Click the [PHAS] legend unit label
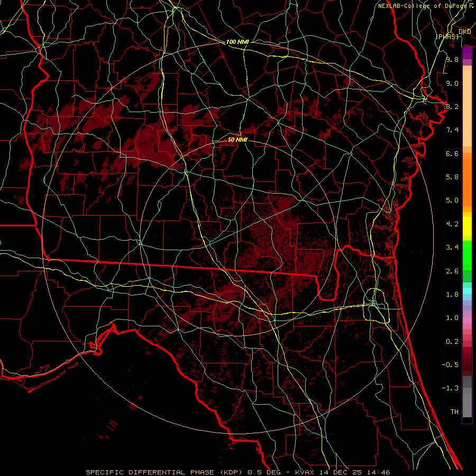Screen dimensions: 476x476 coord(446,36)
